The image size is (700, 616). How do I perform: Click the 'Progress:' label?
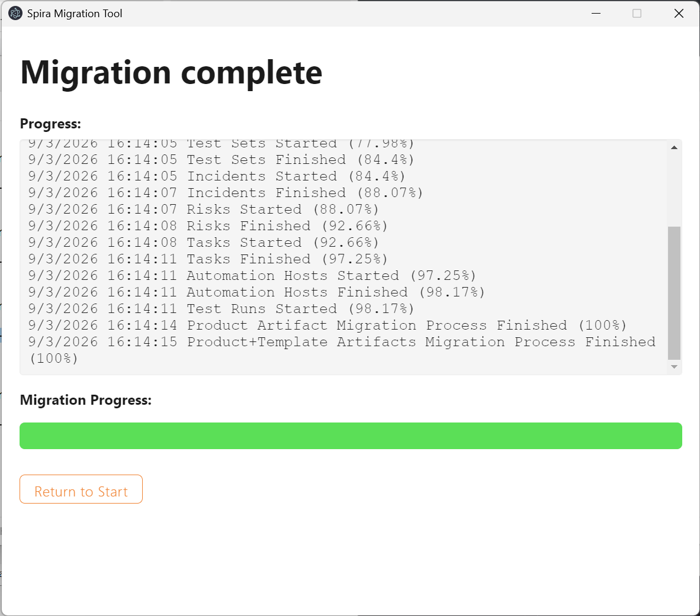tap(50, 124)
